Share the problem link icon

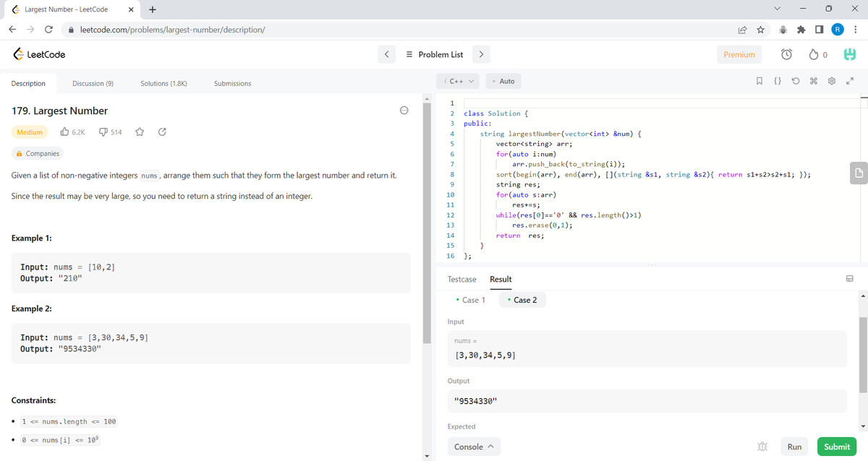(163, 132)
